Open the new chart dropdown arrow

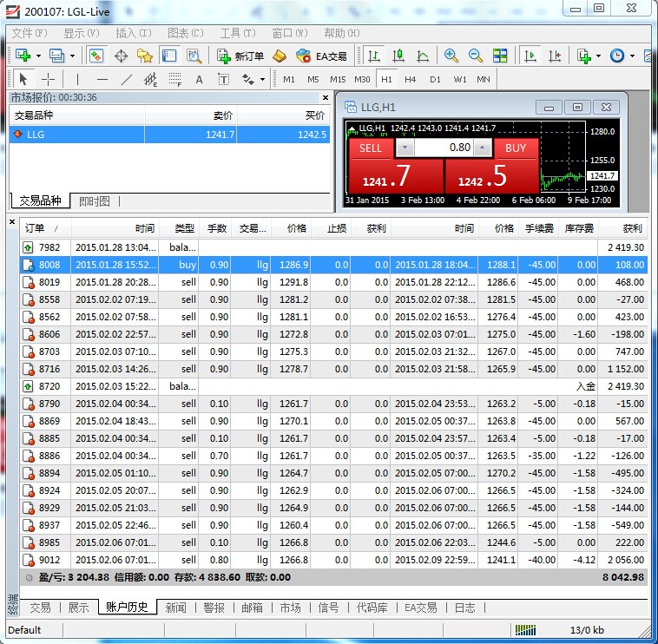click(x=39, y=56)
